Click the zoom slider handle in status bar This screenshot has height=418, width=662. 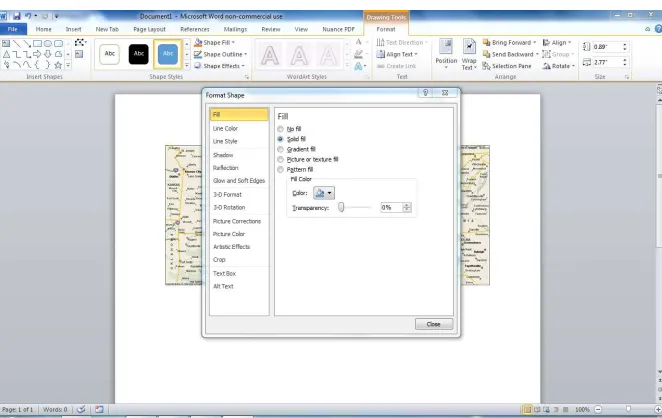tap(628, 409)
